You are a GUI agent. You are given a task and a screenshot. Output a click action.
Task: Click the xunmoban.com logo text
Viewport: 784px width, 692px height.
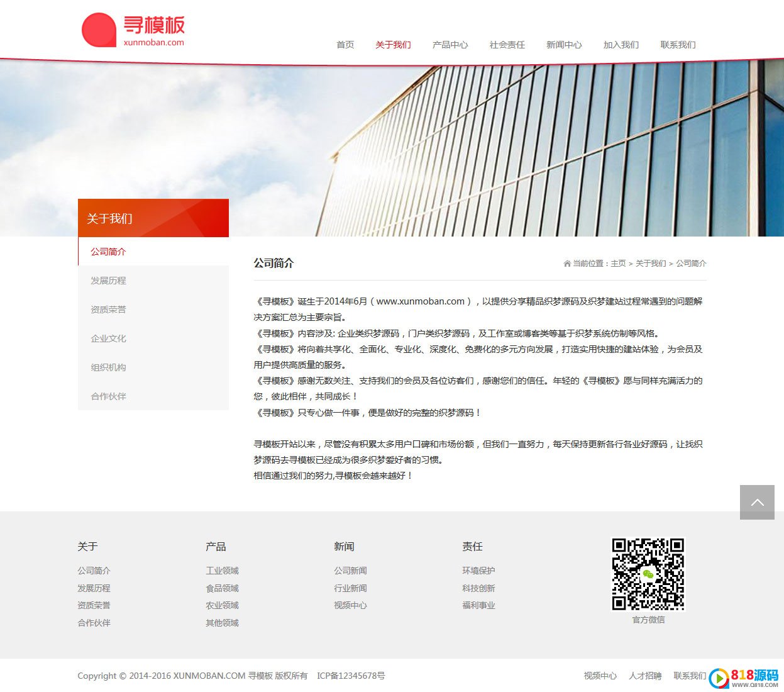click(154, 43)
